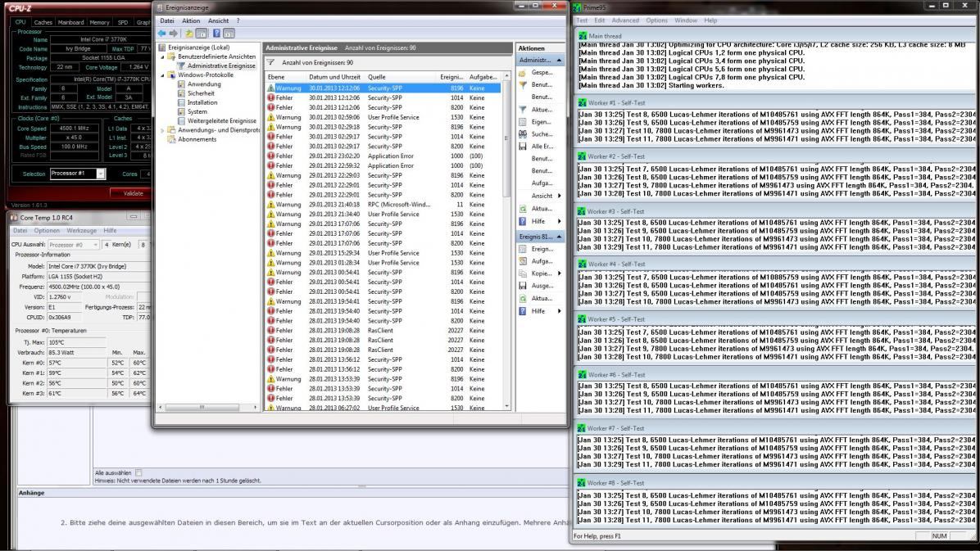Image resolution: width=980 pixels, height=551 pixels.
Task: Switch to 'SPD' tab in CPU-Z
Action: coord(123,22)
